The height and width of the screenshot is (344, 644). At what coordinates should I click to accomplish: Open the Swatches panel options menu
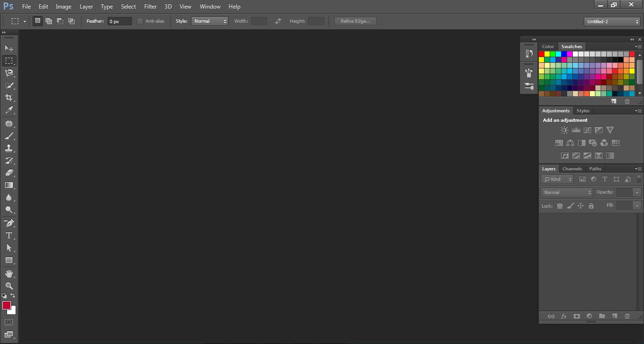638,47
